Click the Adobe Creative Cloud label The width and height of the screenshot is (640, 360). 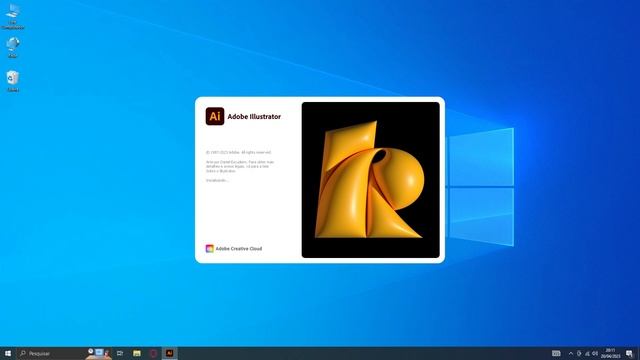click(x=239, y=249)
